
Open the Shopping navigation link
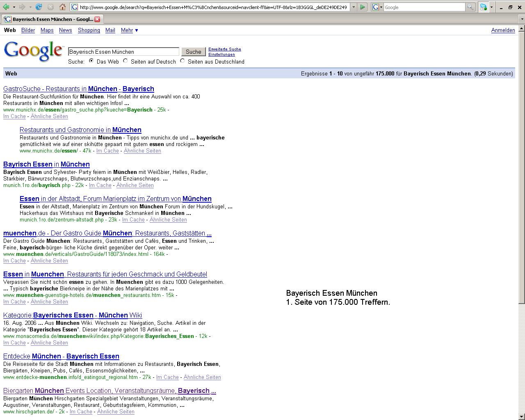(89, 30)
